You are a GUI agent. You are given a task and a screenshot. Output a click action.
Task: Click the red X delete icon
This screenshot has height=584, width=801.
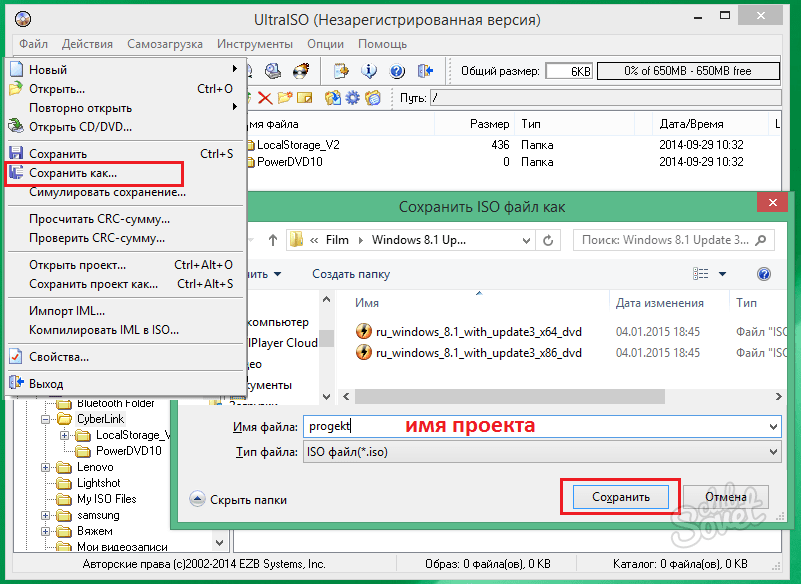tap(265, 98)
